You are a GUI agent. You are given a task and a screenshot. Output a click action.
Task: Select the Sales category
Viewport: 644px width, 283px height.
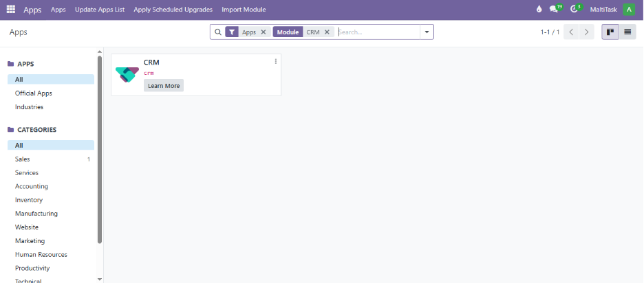coord(23,159)
